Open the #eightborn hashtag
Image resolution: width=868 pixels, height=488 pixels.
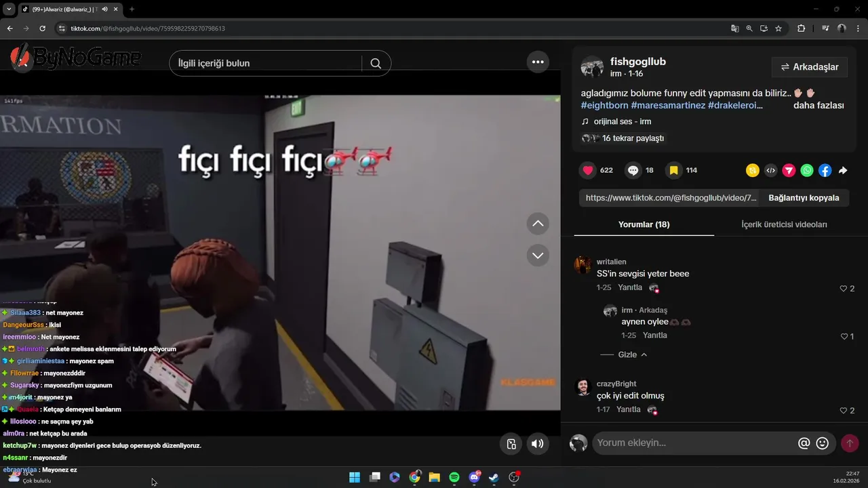tap(604, 106)
